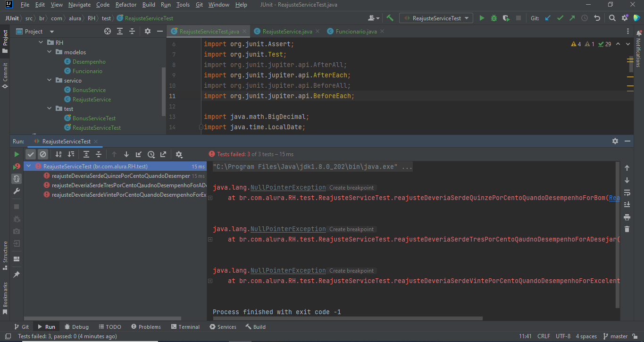Select opened file locate target icon
Image resolution: width=644 pixels, height=342 pixels.
pyautogui.click(x=108, y=31)
